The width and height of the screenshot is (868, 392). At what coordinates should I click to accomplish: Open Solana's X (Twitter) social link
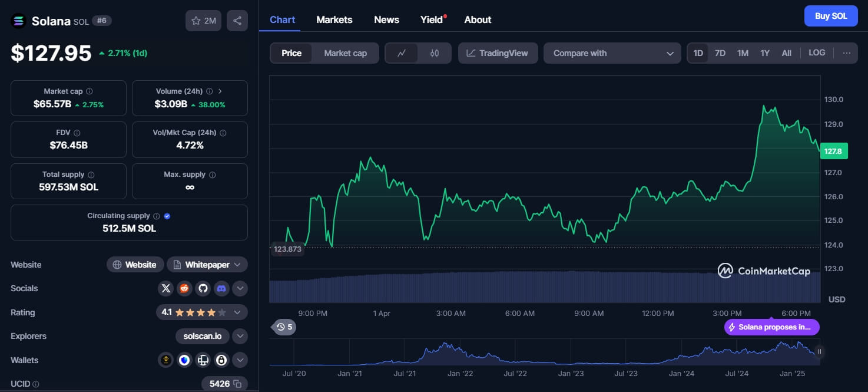166,289
